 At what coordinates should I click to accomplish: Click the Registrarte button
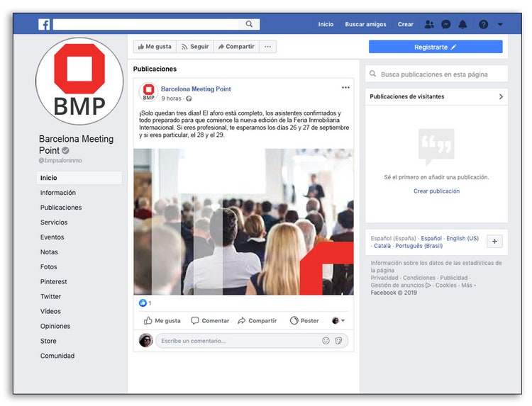tap(436, 47)
